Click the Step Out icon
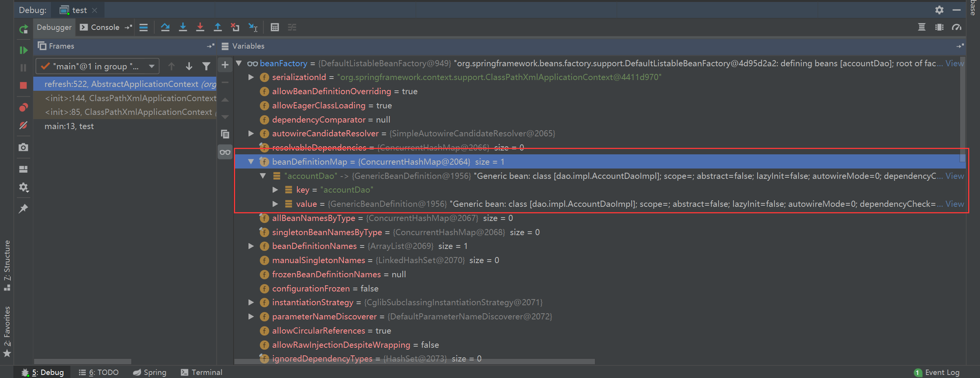 (217, 27)
